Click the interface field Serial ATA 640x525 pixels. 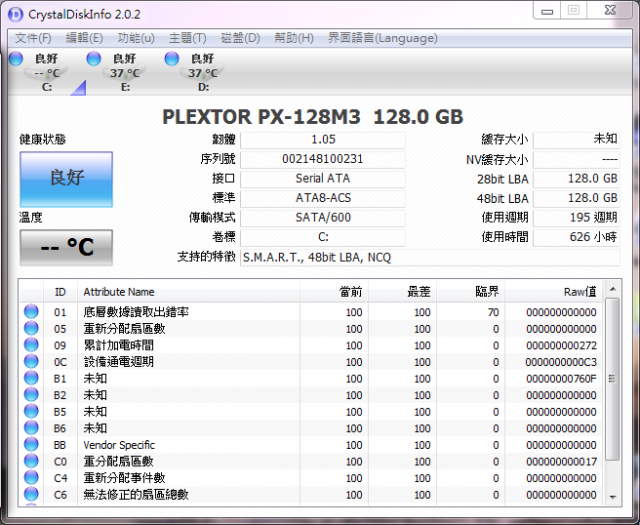[x=323, y=179]
